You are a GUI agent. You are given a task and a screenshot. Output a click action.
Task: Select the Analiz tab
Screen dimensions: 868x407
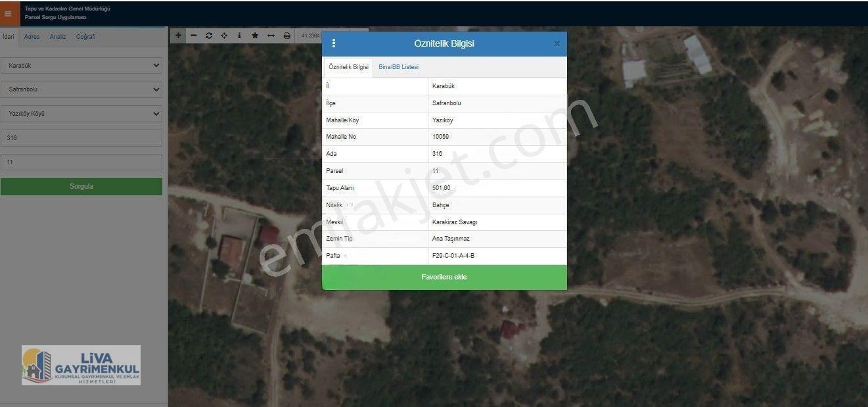(x=58, y=37)
